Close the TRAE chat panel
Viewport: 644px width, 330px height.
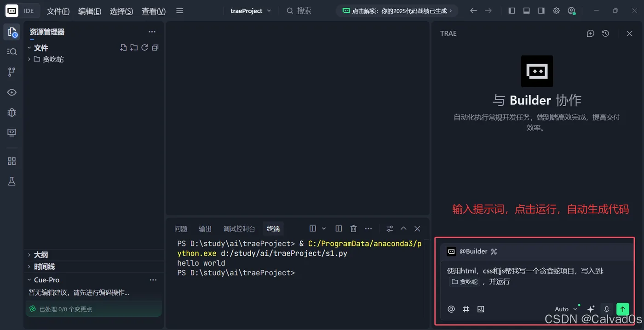tap(630, 34)
